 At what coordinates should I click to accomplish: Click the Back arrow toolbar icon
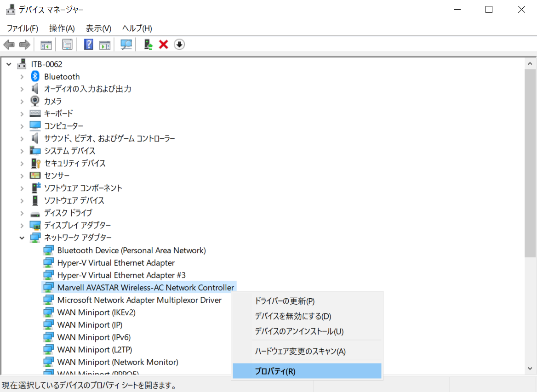(x=9, y=45)
